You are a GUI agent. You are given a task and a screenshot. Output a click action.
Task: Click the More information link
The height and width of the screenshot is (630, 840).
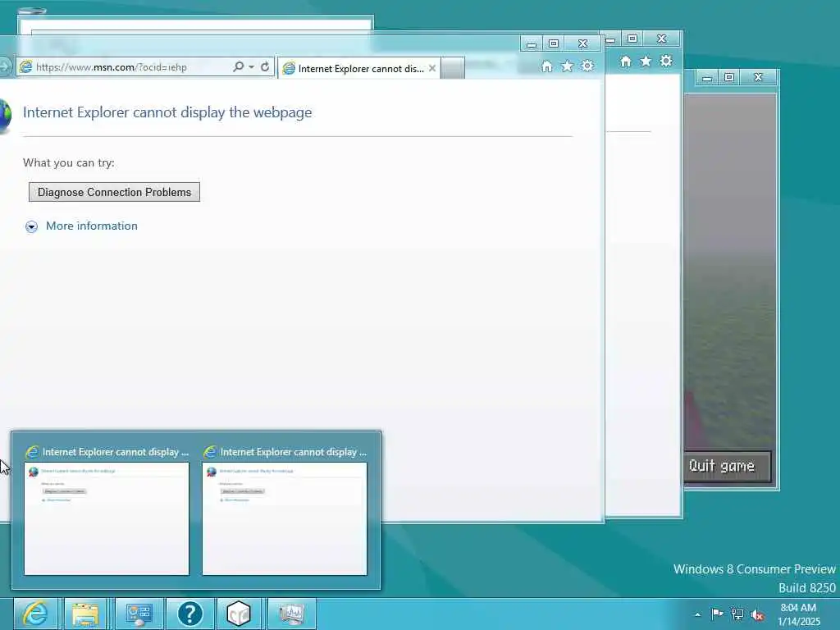pos(92,226)
